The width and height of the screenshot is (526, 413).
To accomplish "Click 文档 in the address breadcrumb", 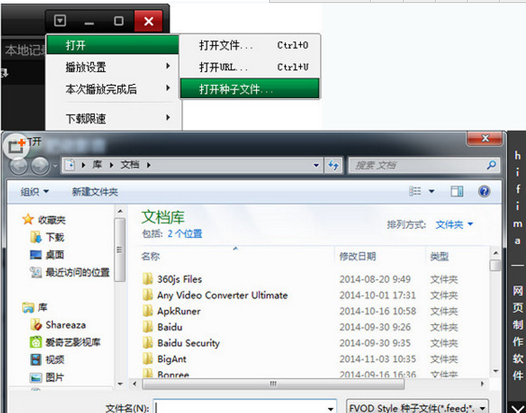I will tap(130, 165).
